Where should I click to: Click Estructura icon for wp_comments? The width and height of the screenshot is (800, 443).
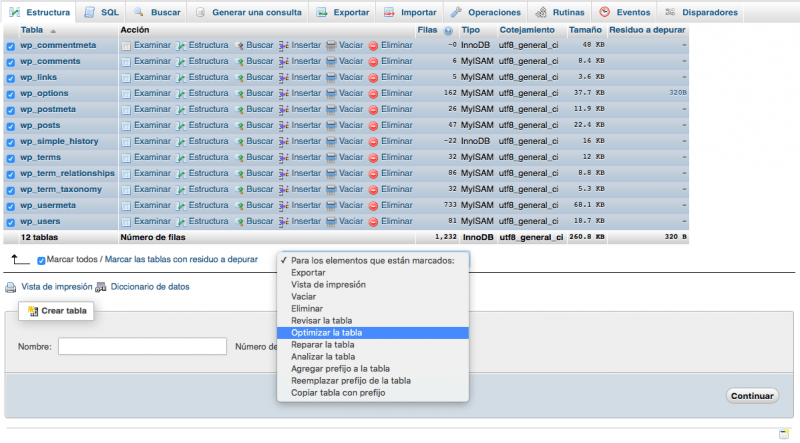point(181,62)
